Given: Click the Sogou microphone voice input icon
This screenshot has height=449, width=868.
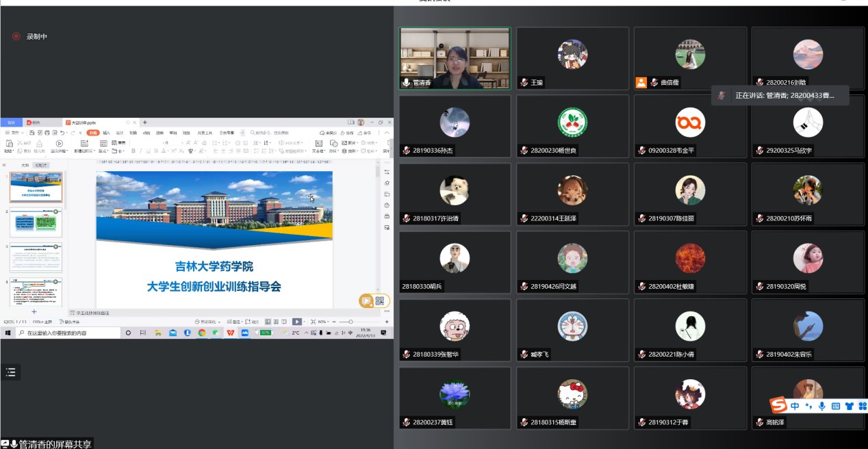Looking at the screenshot, I should click(x=821, y=406).
